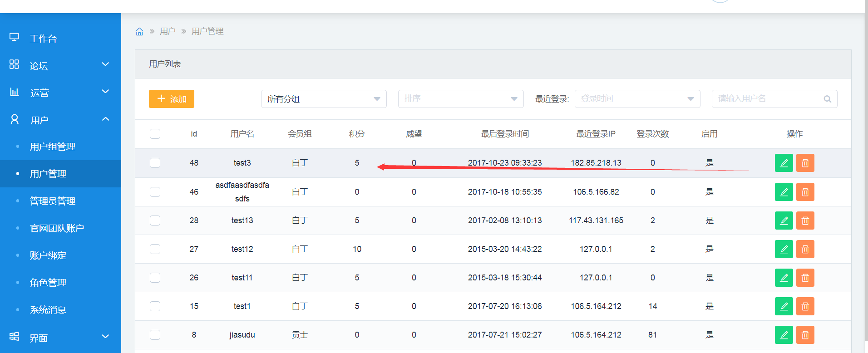Select the checkbox for user jiasudu

pos(155,335)
